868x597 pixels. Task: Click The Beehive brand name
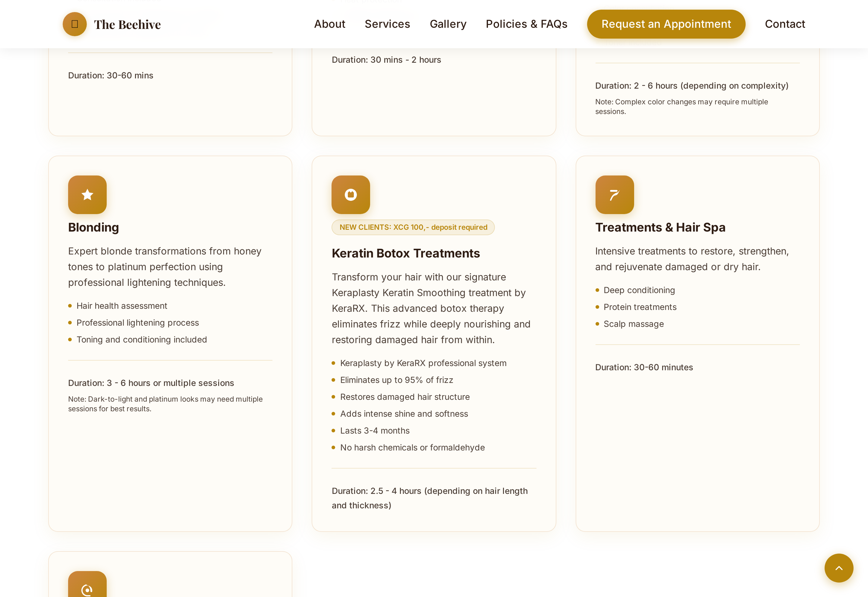coord(127,24)
